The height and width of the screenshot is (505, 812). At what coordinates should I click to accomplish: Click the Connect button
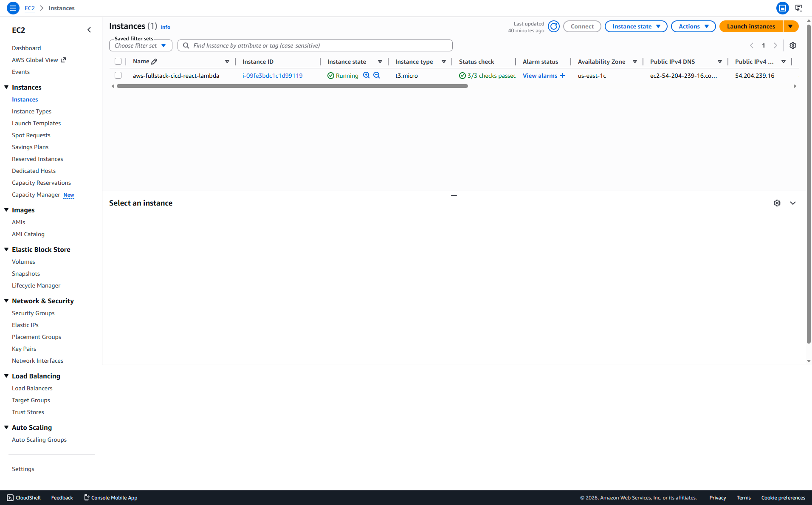point(582,26)
